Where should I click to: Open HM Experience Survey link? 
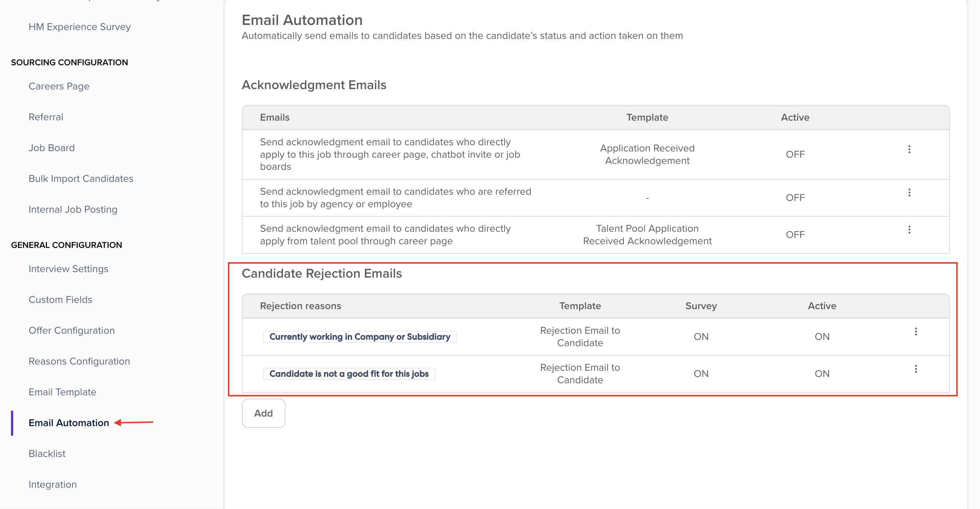coord(80,26)
